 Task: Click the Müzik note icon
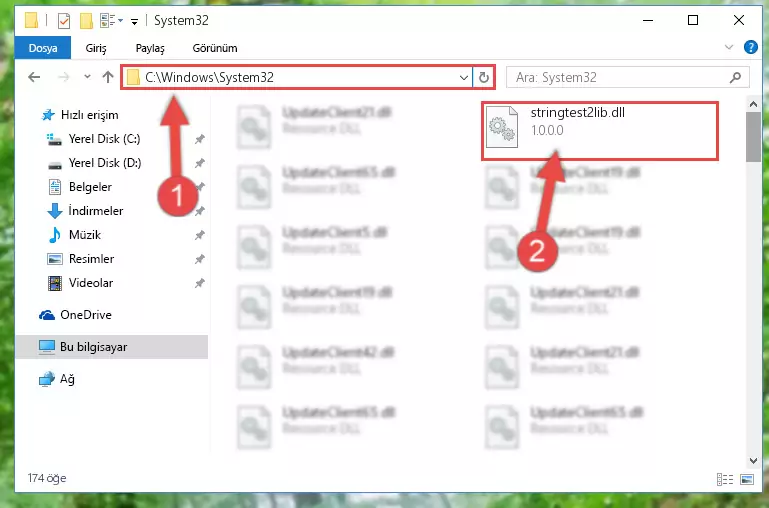click(x=54, y=235)
